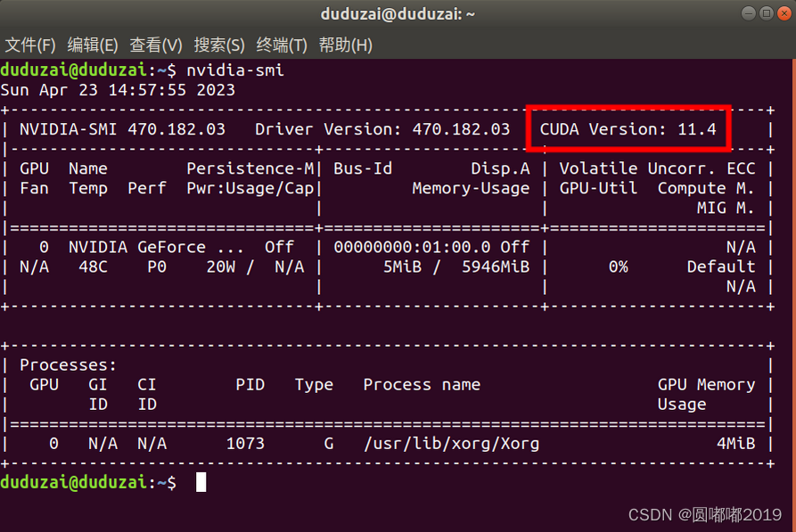Screen dimensions: 796x532
Task: Click the process type G
Action: coord(329,444)
